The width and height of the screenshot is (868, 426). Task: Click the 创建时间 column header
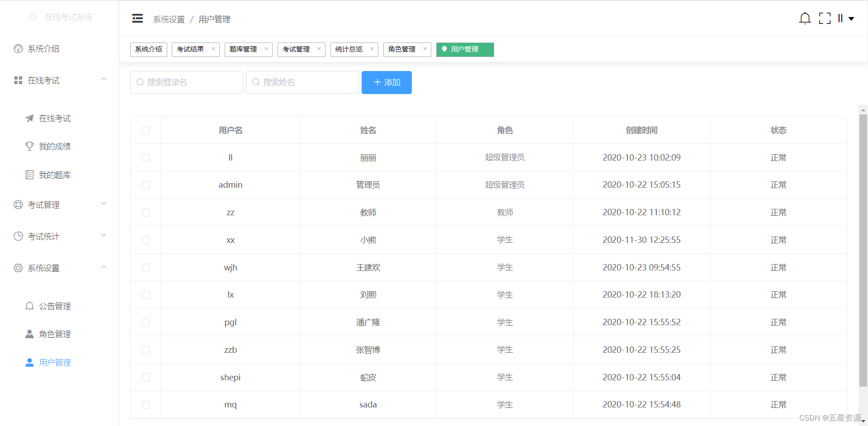point(642,130)
